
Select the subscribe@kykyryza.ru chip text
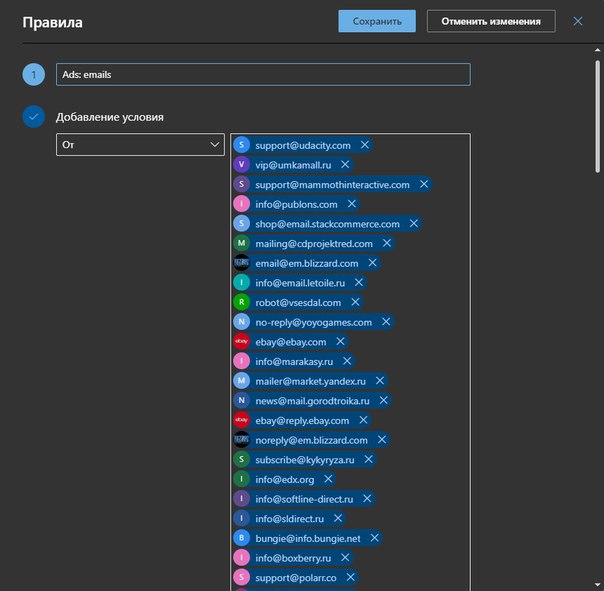coord(305,460)
